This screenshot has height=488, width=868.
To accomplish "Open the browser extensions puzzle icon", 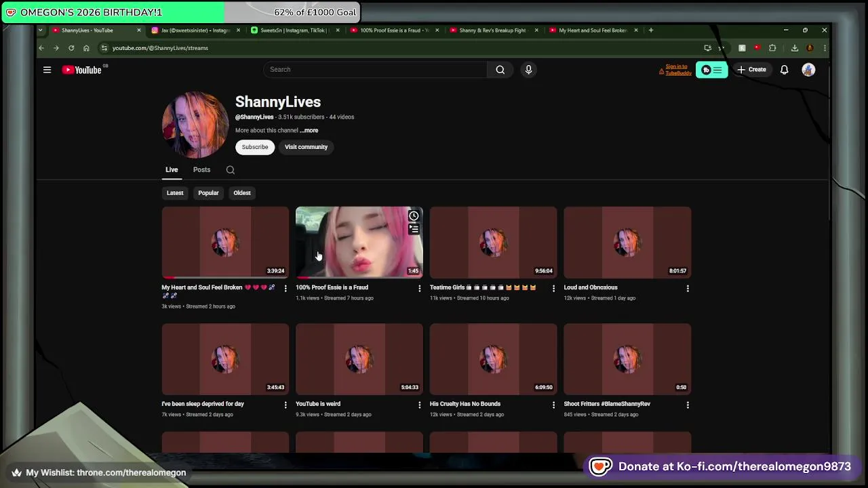I will point(772,48).
